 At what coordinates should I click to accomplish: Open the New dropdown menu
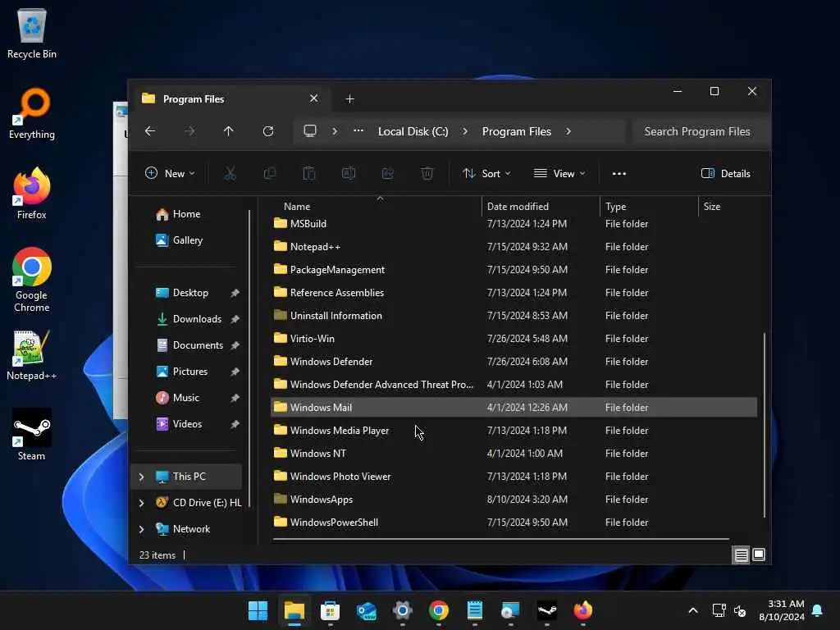(170, 173)
